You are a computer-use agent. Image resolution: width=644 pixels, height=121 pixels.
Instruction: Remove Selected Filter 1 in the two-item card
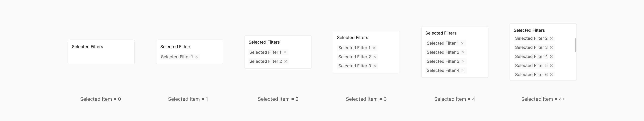[x=285, y=52]
